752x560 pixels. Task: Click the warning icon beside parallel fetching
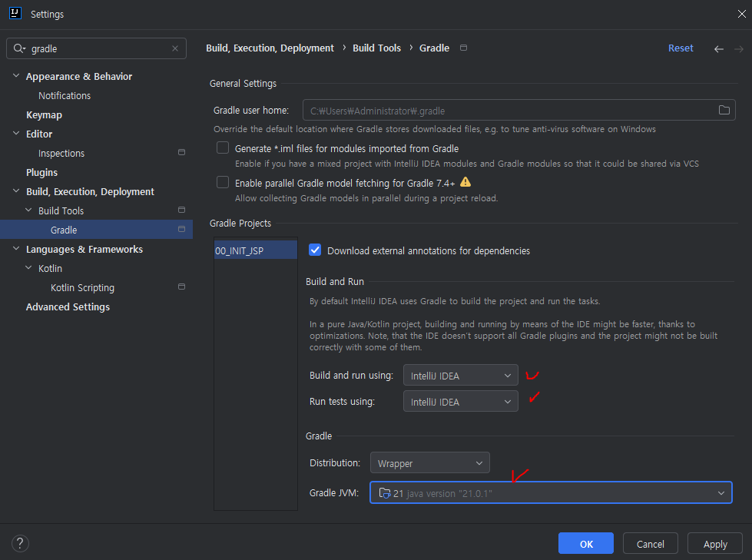point(465,182)
